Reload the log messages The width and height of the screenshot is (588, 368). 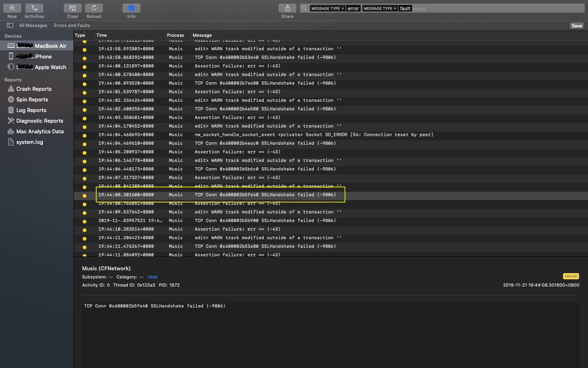[94, 8]
